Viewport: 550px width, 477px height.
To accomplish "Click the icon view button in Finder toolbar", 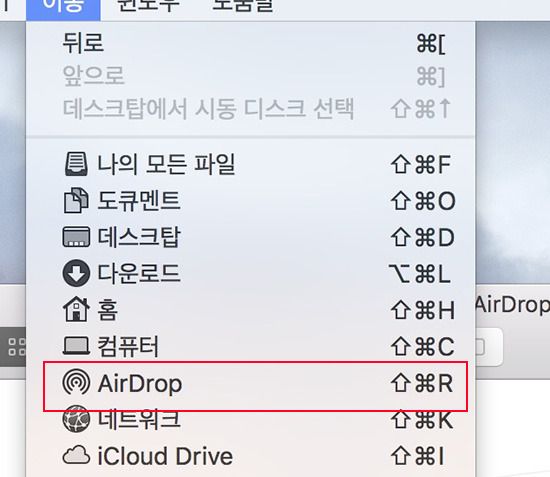I will point(16,347).
